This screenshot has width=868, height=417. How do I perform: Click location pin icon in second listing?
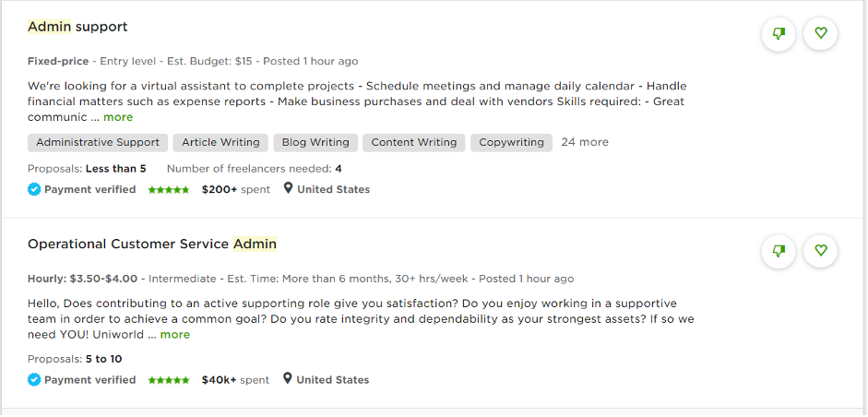pos(287,379)
